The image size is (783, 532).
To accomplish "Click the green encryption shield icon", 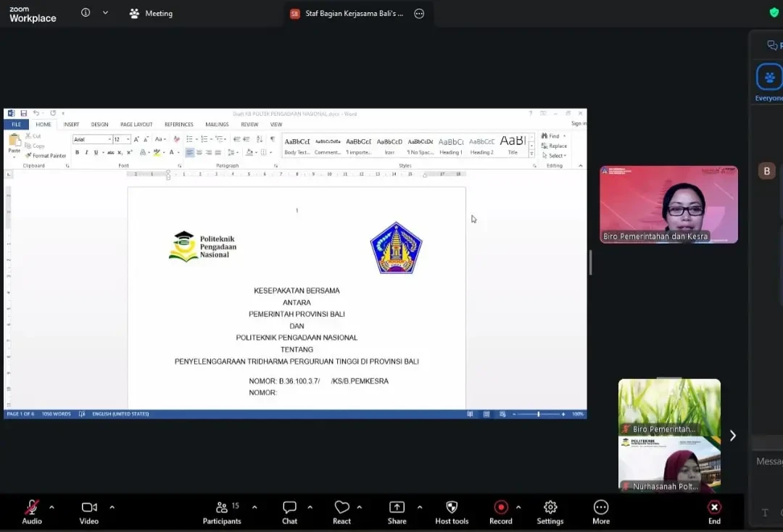I will point(774,12).
